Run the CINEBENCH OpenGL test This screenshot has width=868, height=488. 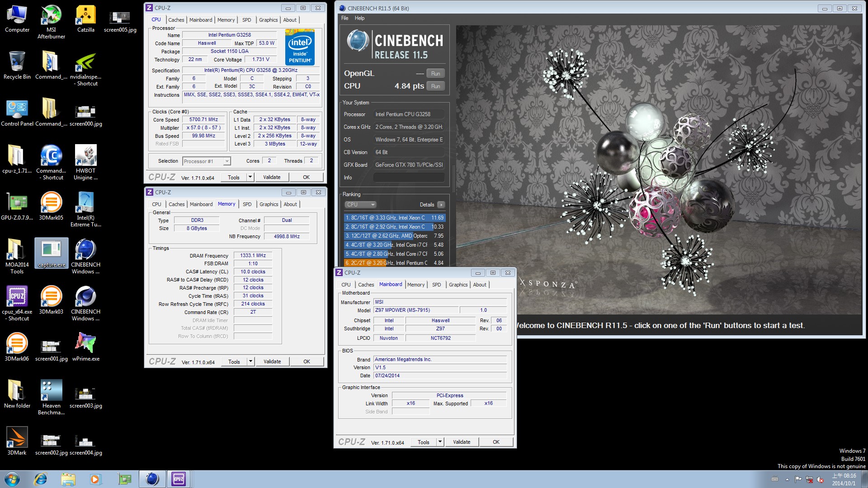[435, 74]
